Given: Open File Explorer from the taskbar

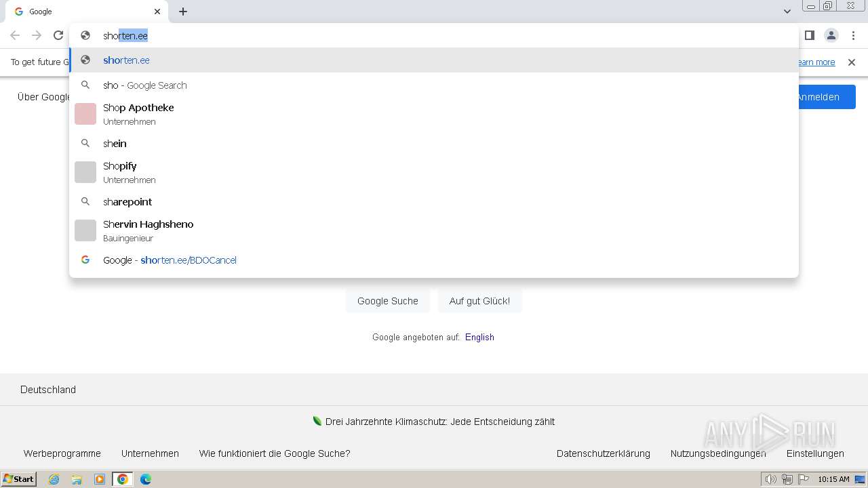Looking at the screenshot, I should 77,479.
